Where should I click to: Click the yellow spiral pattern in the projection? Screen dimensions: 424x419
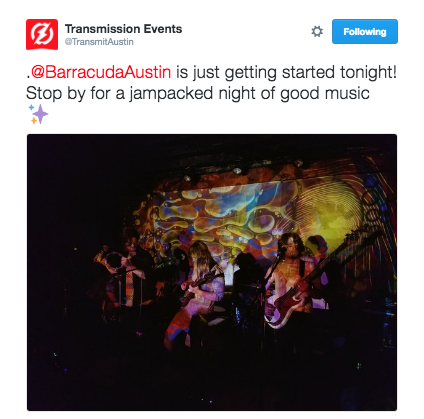[x=328, y=208]
